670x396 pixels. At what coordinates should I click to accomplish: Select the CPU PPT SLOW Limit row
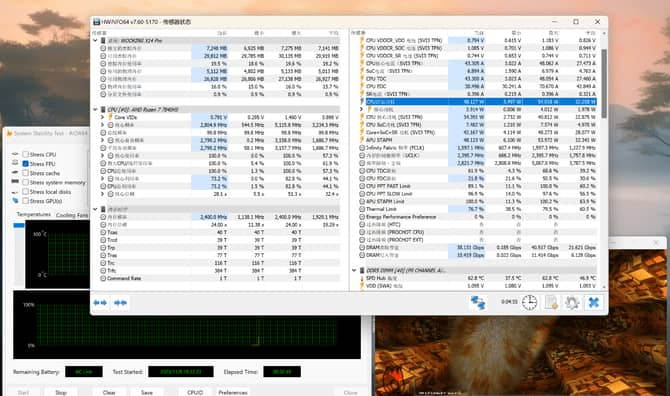click(477, 194)
